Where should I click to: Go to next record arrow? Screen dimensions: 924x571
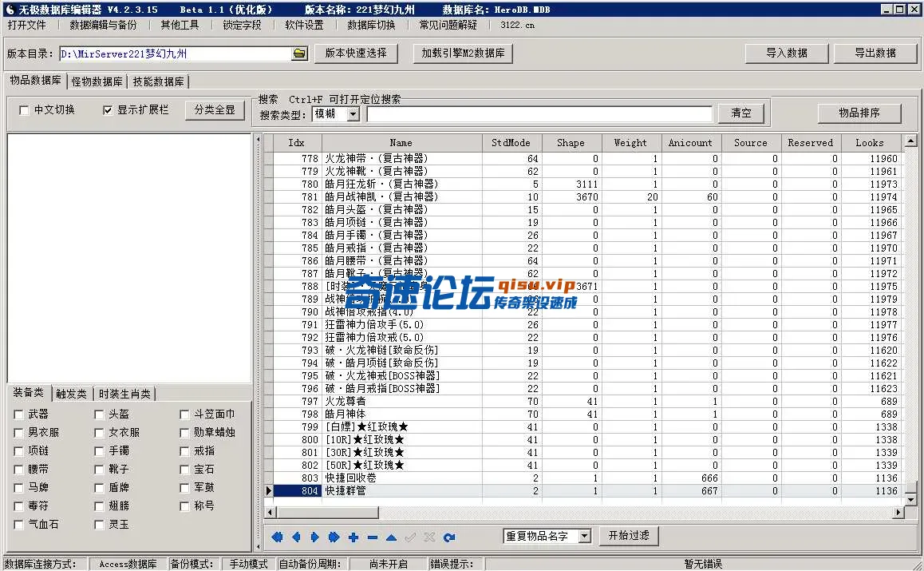coord(314,537)
